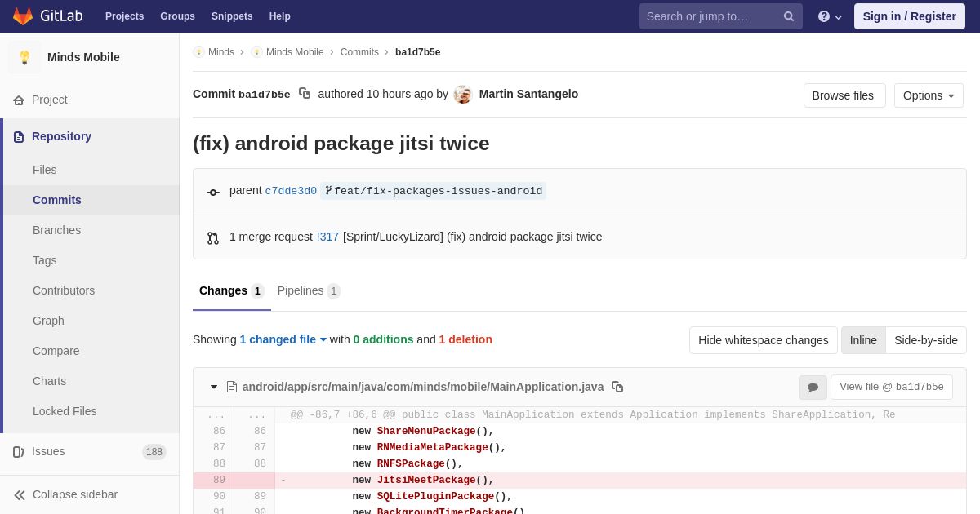Switch to Side-by-side diff view
Screen dimensions: 980x514
tap(925, 340)
